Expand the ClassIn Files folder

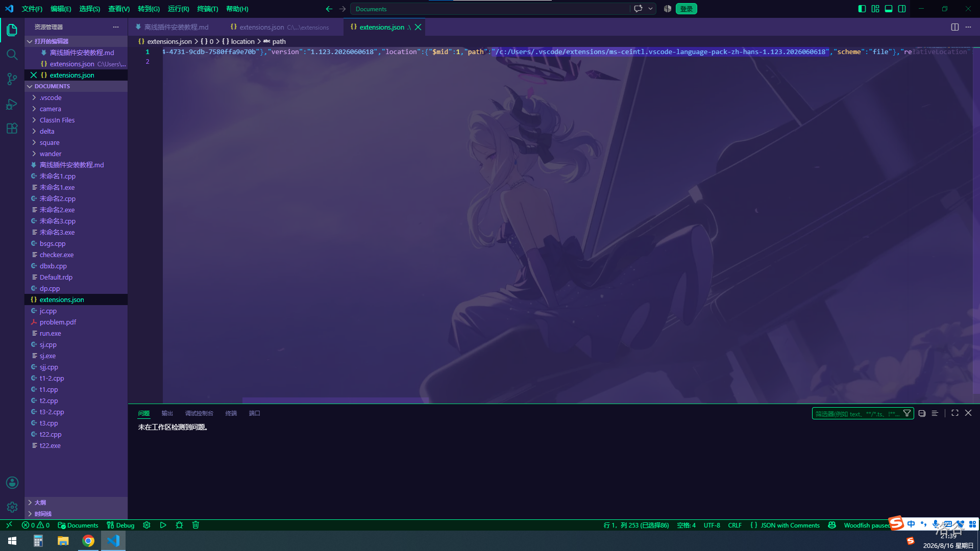(76, 120)
